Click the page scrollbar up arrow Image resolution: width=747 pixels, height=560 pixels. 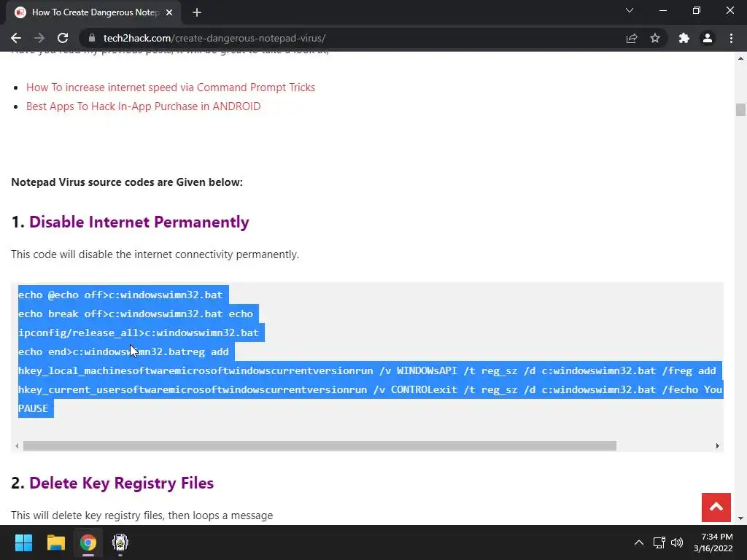click(740, 58)
